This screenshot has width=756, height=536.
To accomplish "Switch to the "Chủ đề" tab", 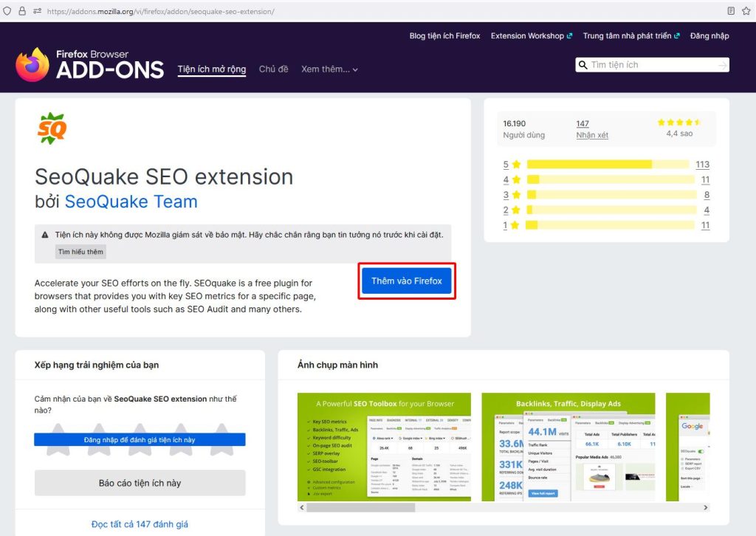I will pos(273,69).
